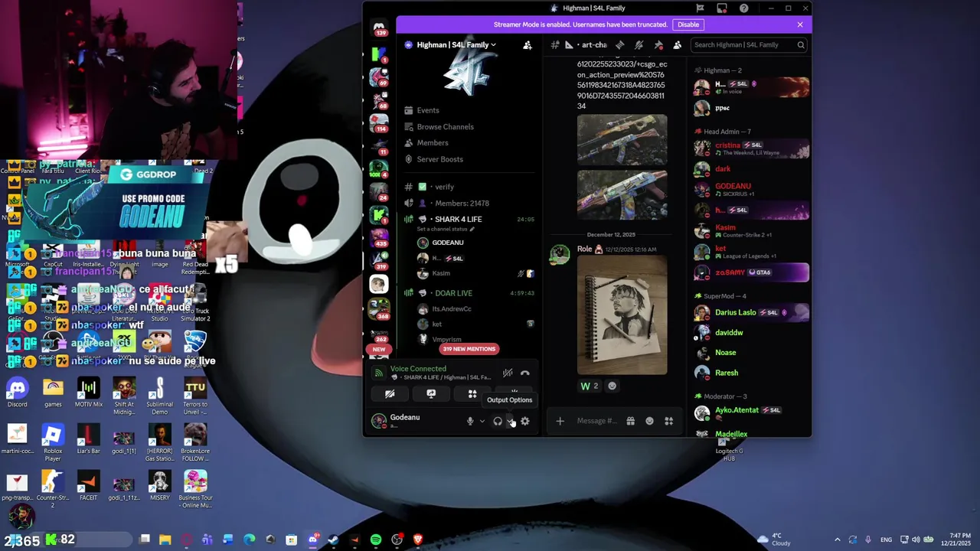The height and width of the screenshot is (551, 980).
Task: Open server with 114 badge in server list
Action: click(x=379, y=122)
